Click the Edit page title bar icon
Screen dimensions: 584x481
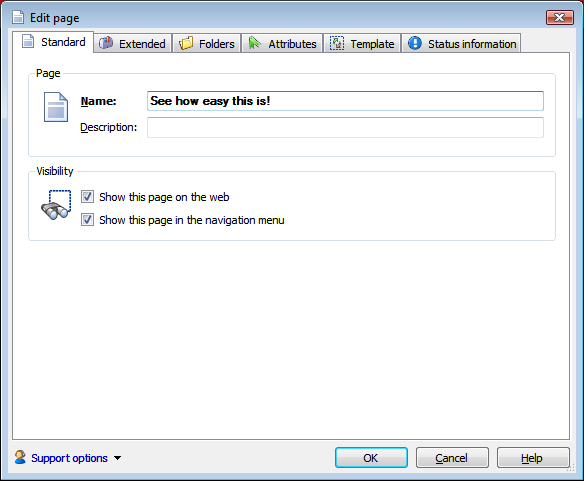18,18
